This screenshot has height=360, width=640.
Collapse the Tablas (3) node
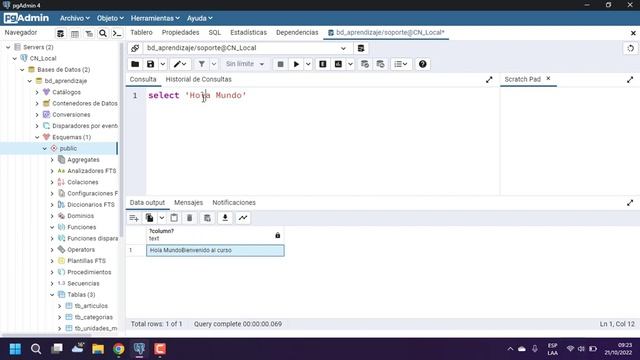click(x=52, y=295)
